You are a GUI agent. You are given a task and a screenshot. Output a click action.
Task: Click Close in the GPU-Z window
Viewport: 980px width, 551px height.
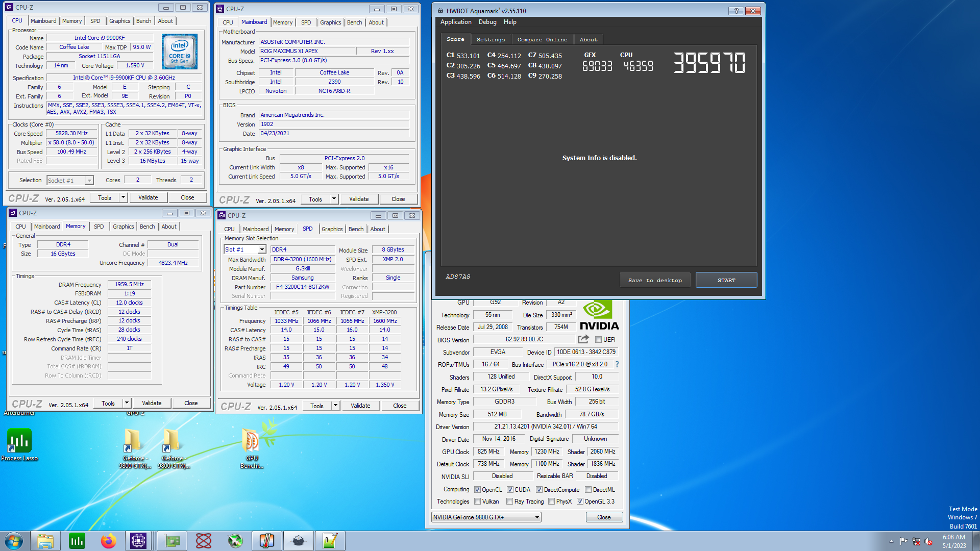[x=604, y=517]
